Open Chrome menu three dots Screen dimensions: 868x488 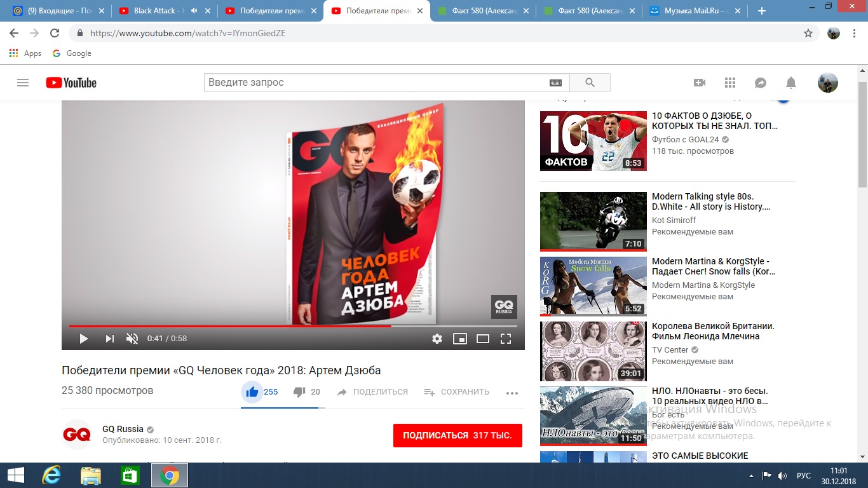click(x=856, y=33)
